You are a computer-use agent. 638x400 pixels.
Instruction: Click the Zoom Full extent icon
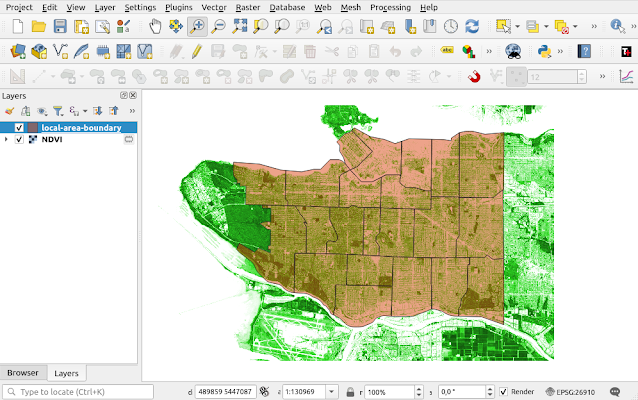pyautogui.click(x=240, y=26)
